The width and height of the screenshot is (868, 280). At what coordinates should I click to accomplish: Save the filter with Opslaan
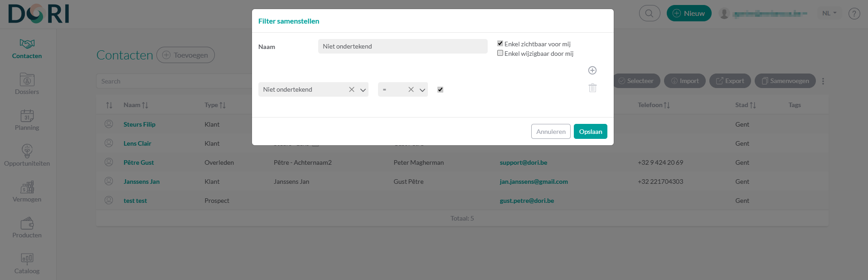590,132
